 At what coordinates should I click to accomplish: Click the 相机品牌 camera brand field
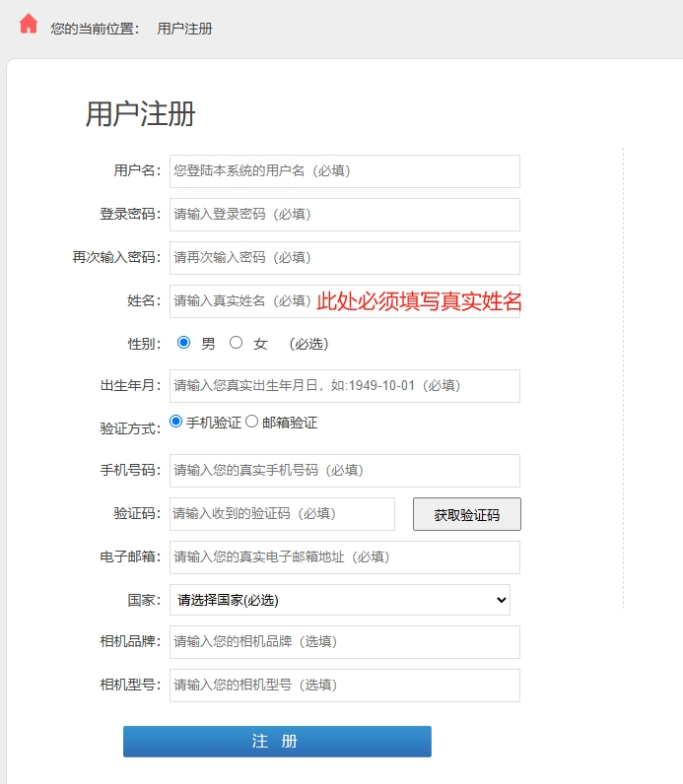pos(344,642)
